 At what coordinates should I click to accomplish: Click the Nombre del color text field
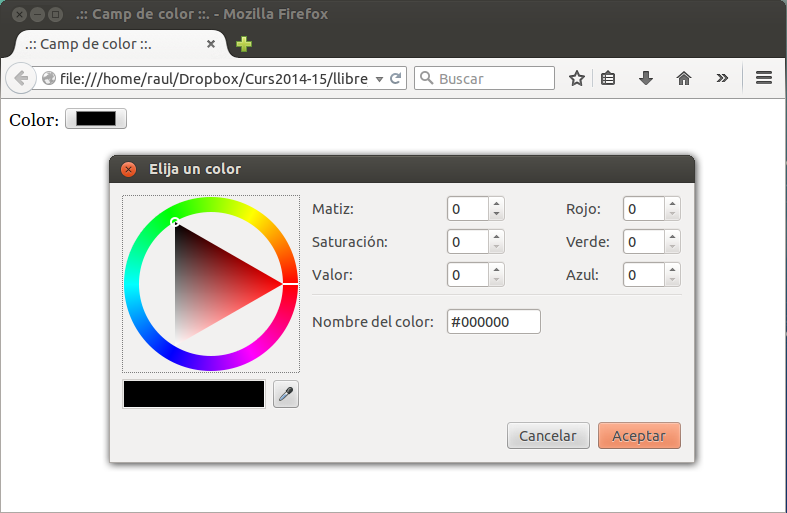click(x=493, y=322)
